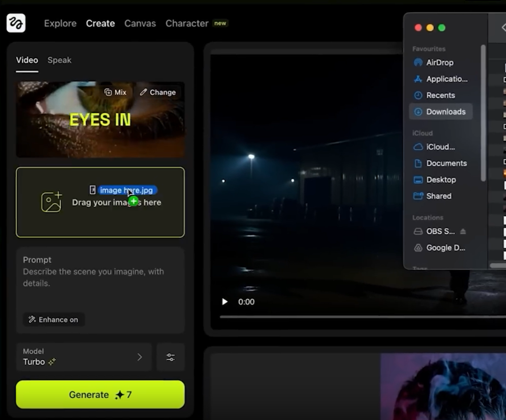The width and height of the screenshot is (506, 420).
Task: Click the AirDrop icon in Finder sidebar
Action: point(418,62)
